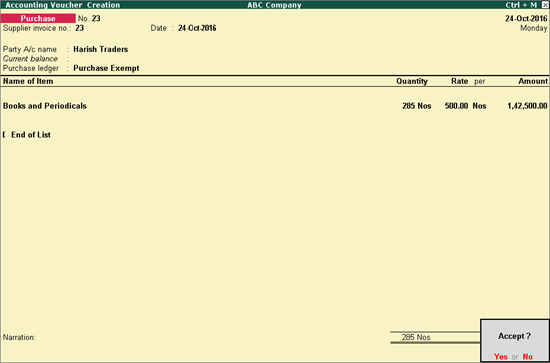
Task: Edit the Supplier invoice no. value 23
Action: point(80,28)
